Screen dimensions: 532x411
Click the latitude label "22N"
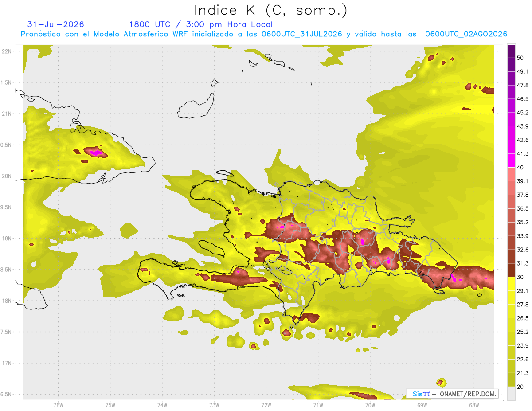click(7, 51)
